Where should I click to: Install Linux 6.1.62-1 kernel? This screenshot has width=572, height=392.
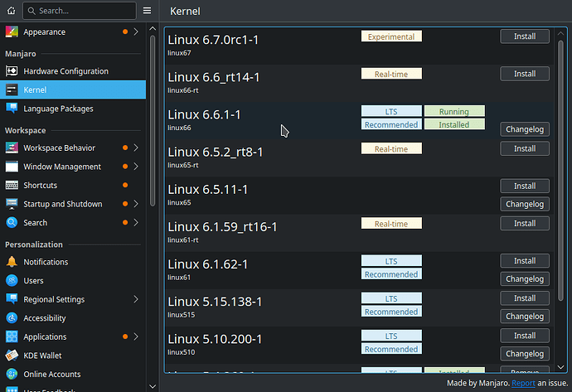pyautogui.click(x=525, y=261)
